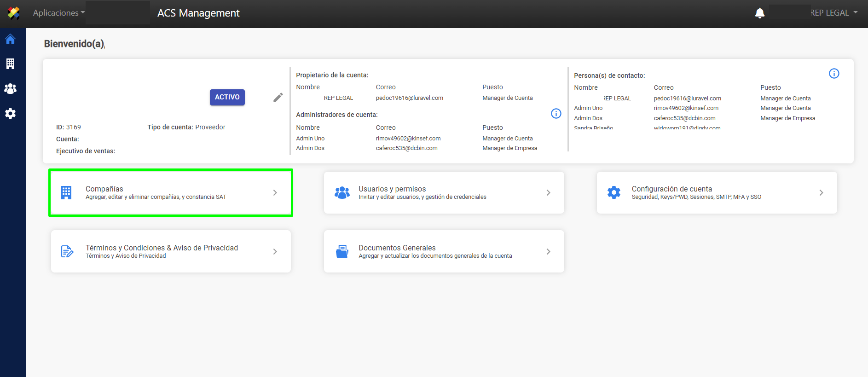Click the ACTIVO status button
The height and width of the screenshot is (377, 868).
[227, 97]
